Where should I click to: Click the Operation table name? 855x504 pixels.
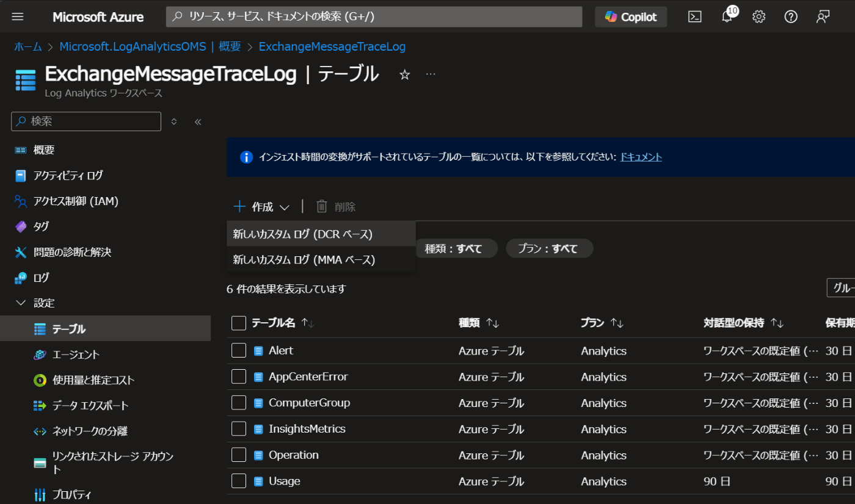click(294, 455)
